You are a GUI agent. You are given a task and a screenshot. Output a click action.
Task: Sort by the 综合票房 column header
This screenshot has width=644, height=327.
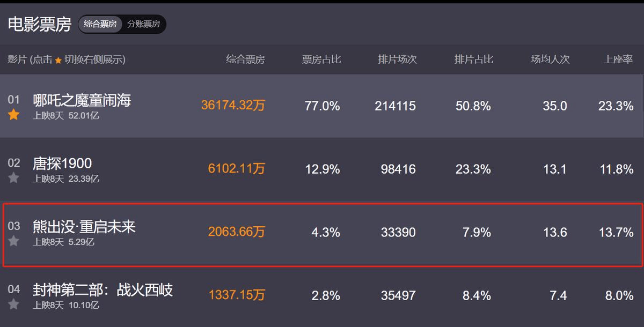245,60
